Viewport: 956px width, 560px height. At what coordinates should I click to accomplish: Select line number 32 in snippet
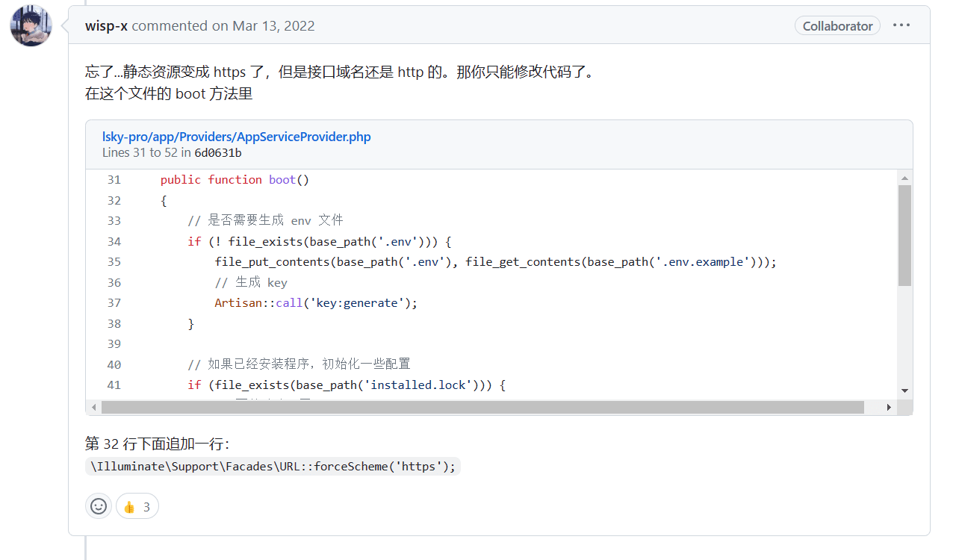(x=114, y=200)
